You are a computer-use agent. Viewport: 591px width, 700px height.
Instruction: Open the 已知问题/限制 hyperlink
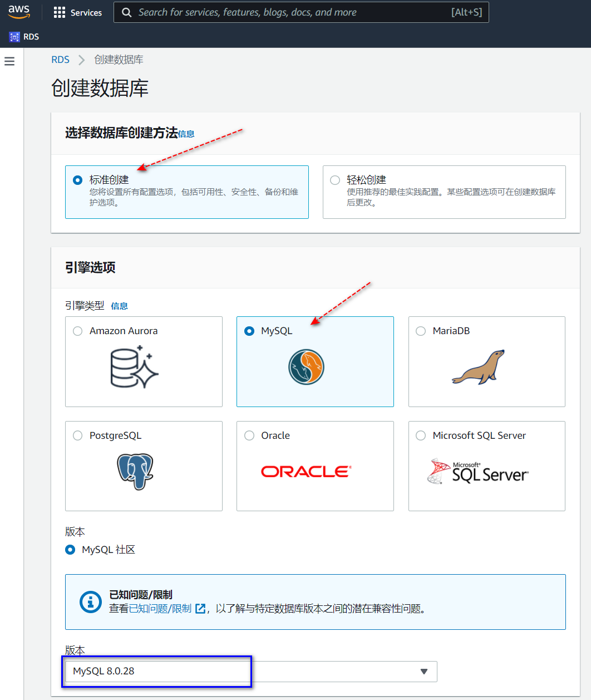160,609
